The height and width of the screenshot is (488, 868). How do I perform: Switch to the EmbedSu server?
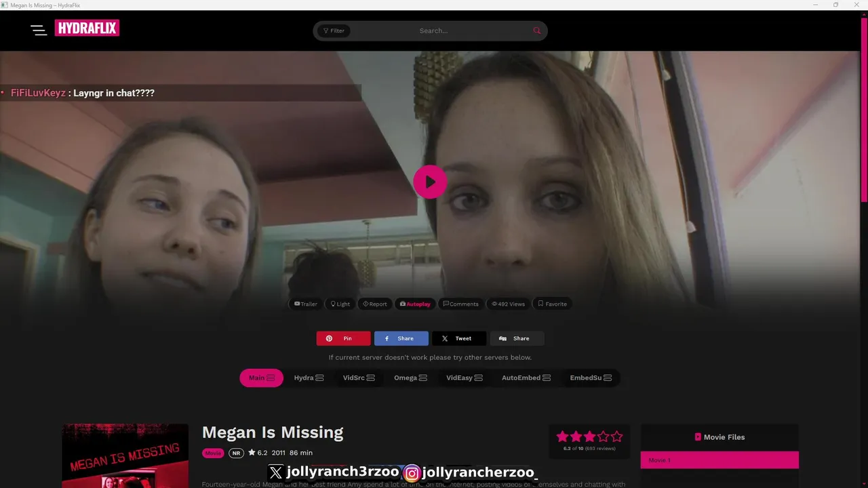tap(591, 378)
